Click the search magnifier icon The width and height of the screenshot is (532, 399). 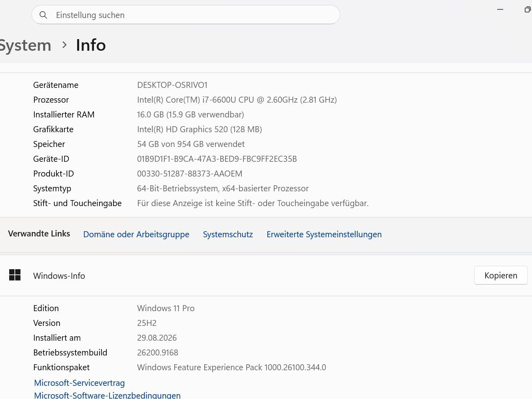44,15
